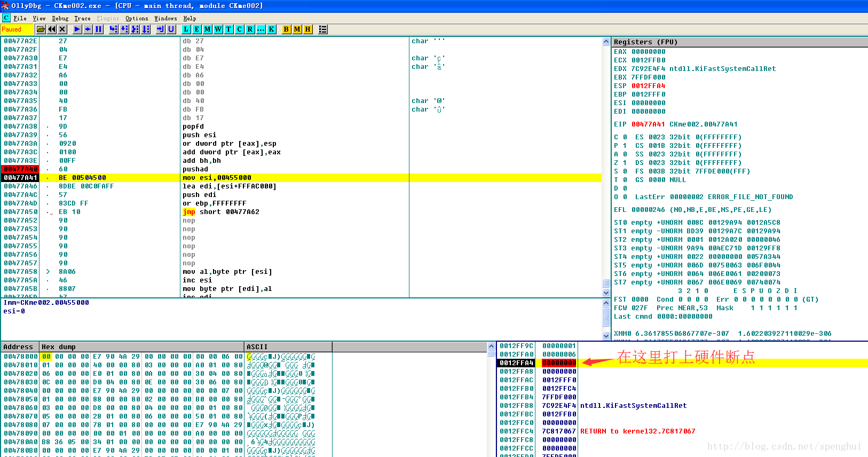Open the File menu
The height and width of the screenshot is (457, 868).
click(x=20, y=18)
